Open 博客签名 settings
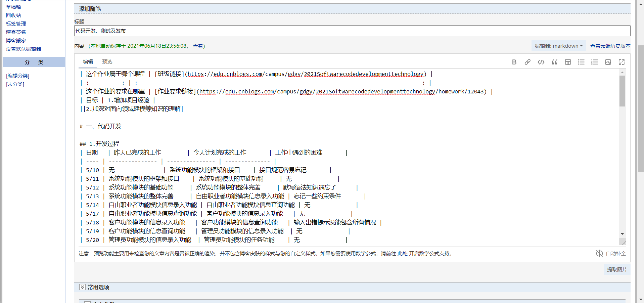 (16, 32)
